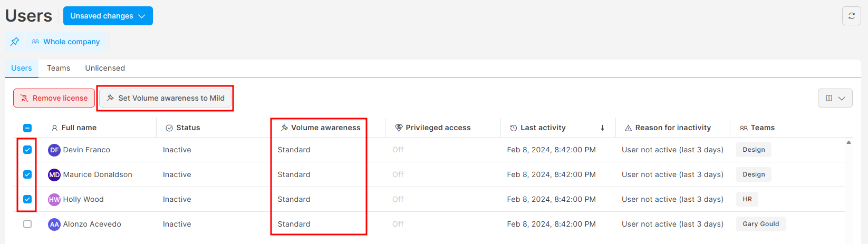Switch to the Teams tab
Viewport: 868px width, 244px height.
(x=59, y=68)
